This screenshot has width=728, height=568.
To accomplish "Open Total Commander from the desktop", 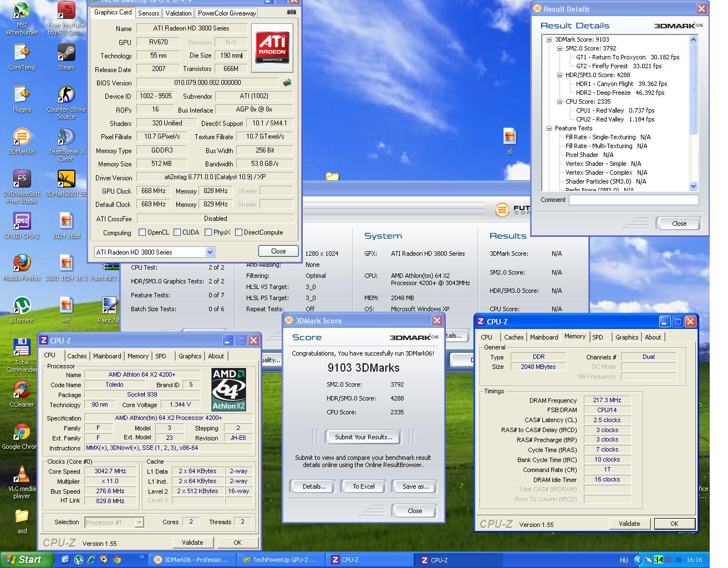I will click(x=22, y=356).
